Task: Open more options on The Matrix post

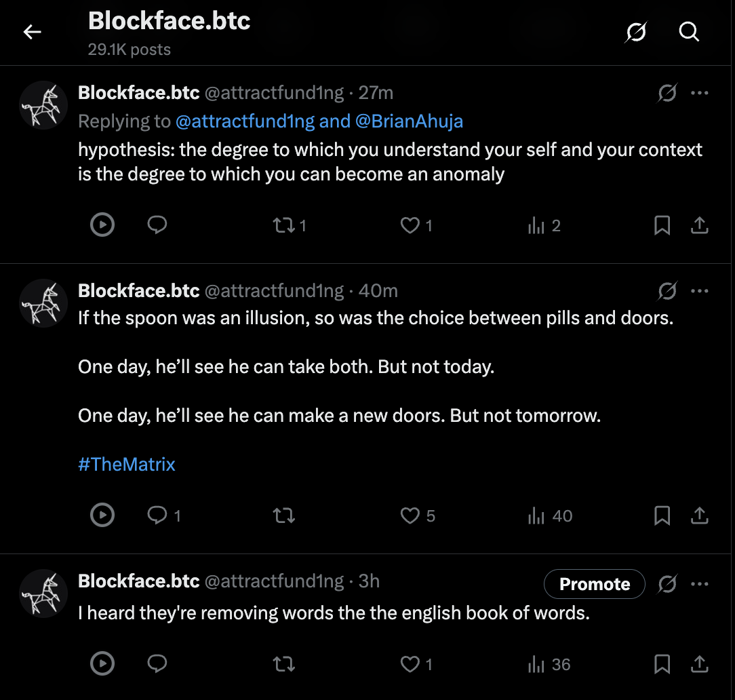Action: click(x=699, y=291)
